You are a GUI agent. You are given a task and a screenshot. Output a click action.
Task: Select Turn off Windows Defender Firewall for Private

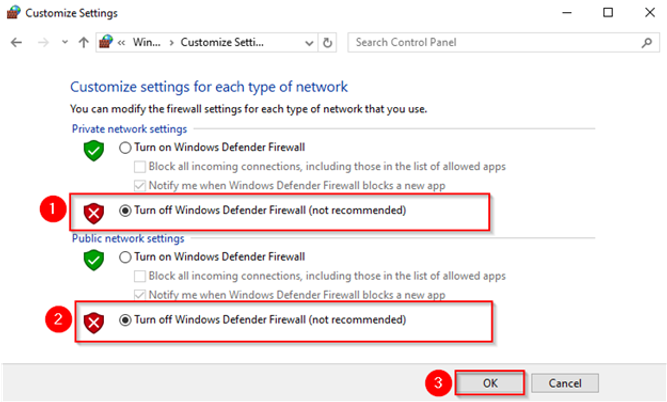[x=125, y=211]
